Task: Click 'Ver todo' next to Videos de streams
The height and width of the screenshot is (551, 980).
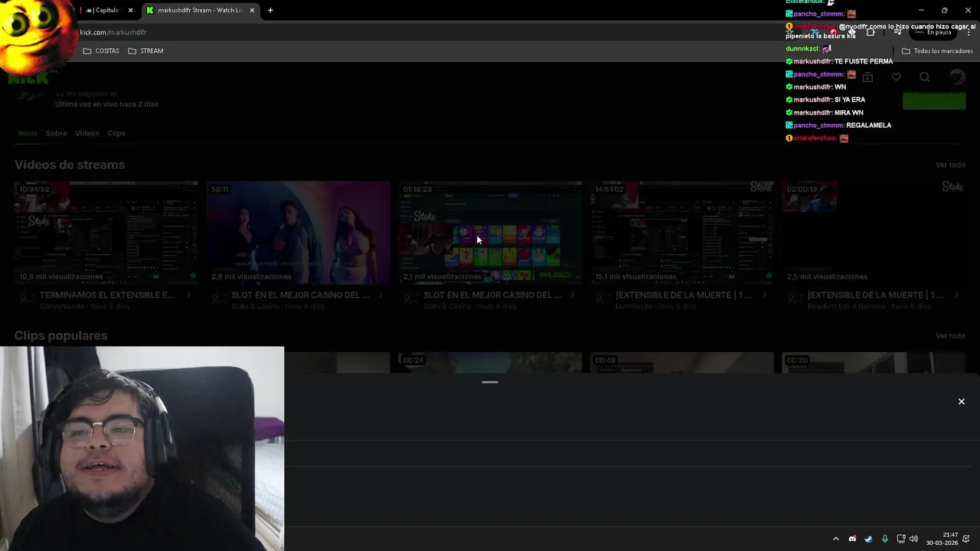Action: (950, 165)
